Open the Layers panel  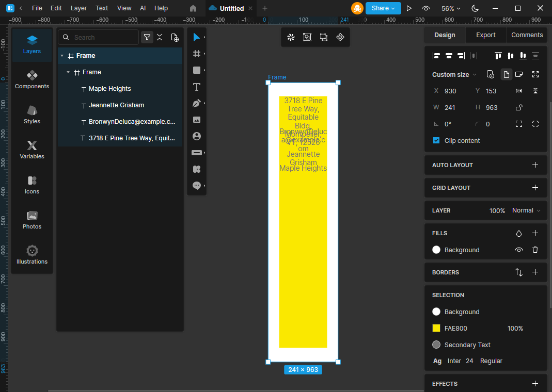click(x=32, y=45)
